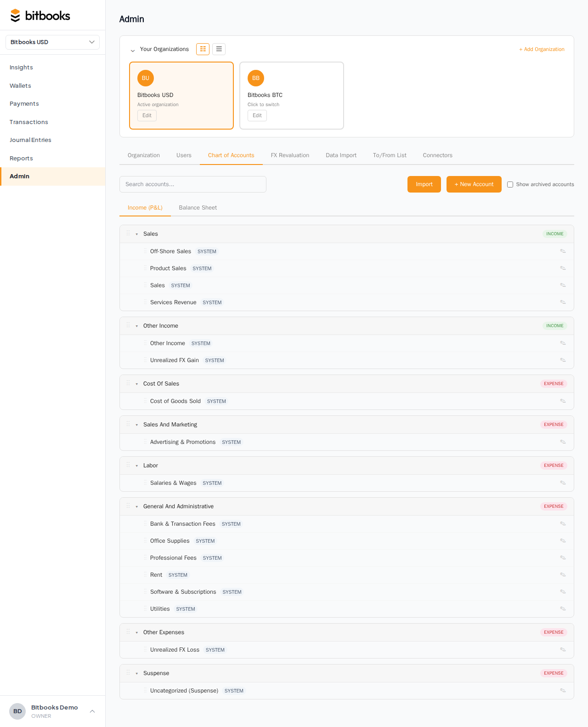Collapse the Your Organizations section
588x727 pixels.
click(x=133, y=50)
